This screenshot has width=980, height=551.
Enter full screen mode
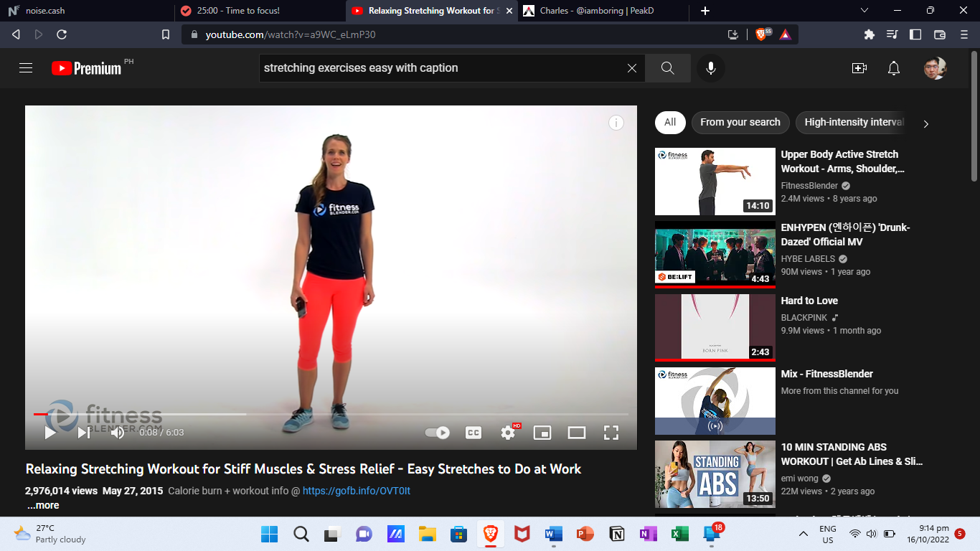tap(611, 433)
